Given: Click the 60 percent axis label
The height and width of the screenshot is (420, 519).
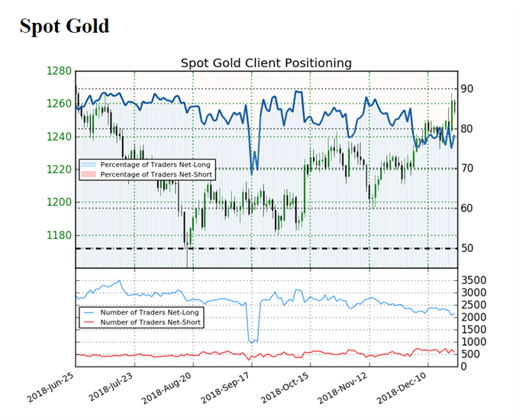Looking at the screenshot, I should (x=467, y=208).
